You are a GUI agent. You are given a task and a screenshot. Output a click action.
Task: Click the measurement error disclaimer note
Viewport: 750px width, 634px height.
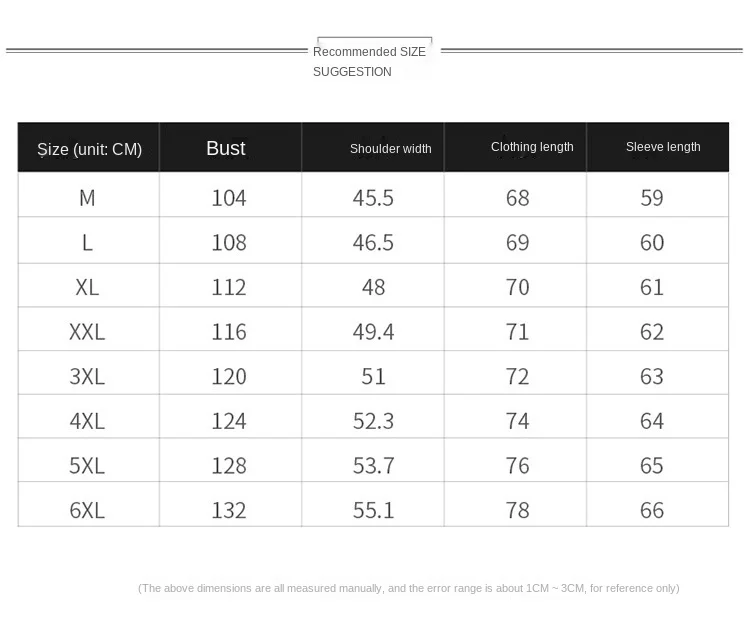(408, 588)
